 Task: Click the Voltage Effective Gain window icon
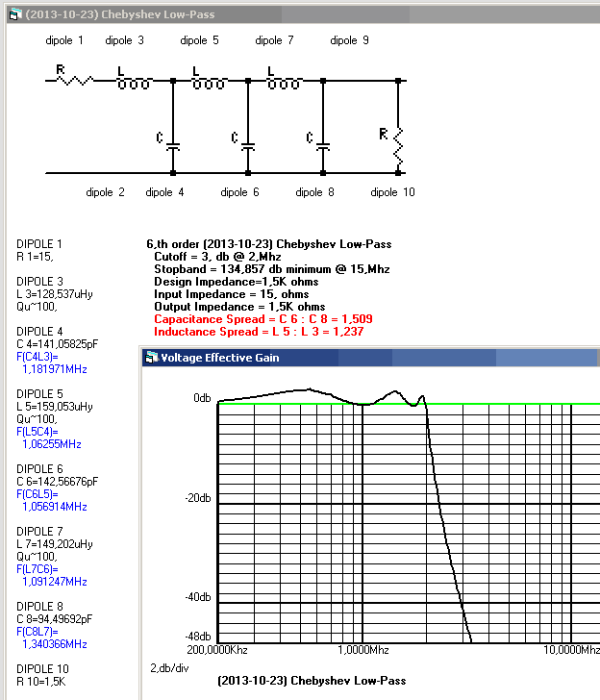151,358
